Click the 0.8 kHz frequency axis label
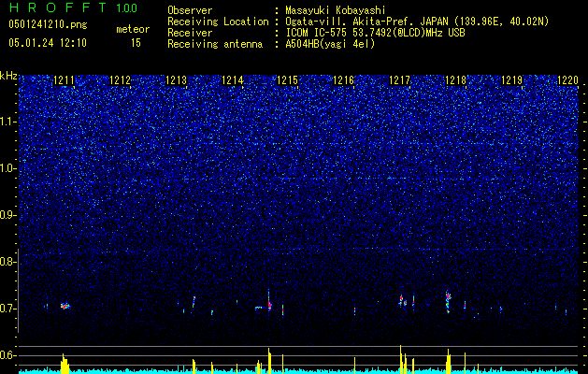The height and width of the screenshot is (374, 588). pos(7,262)
